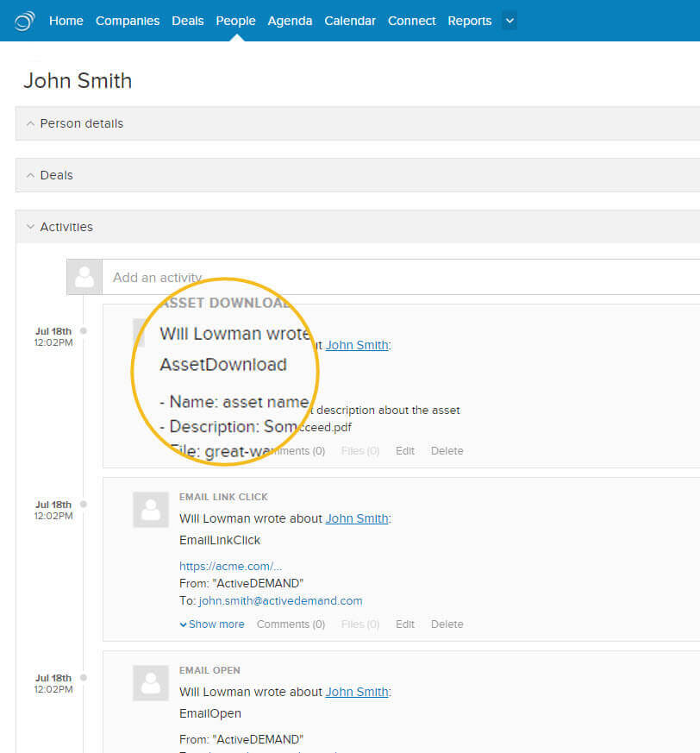Edit the Asset Download activity
Image resolution: width=700 pixels, height=753 pixels.
pyautogui.click(x=404, y=451)
